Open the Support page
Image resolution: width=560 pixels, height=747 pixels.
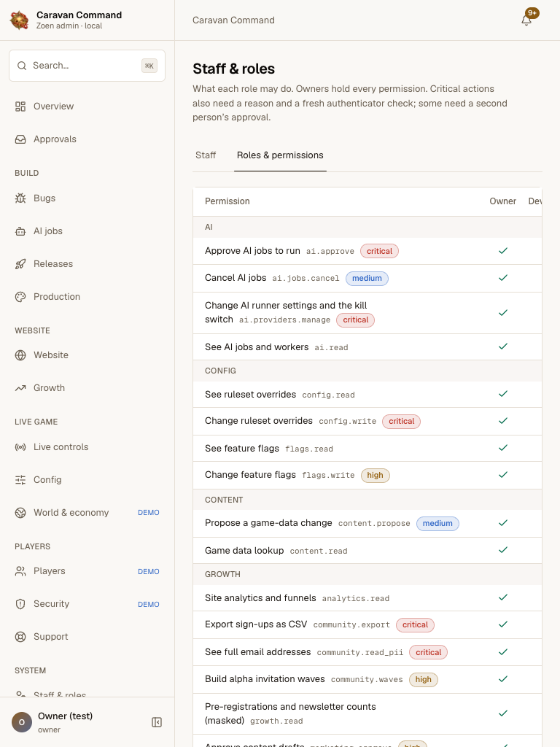tap(87, 637)
